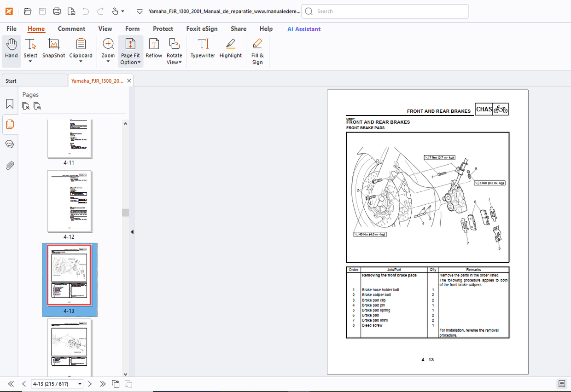The height and width of the screenshot is (392, 571).
Task: Open the Protect ribbon tab
Action: point(163,29)
